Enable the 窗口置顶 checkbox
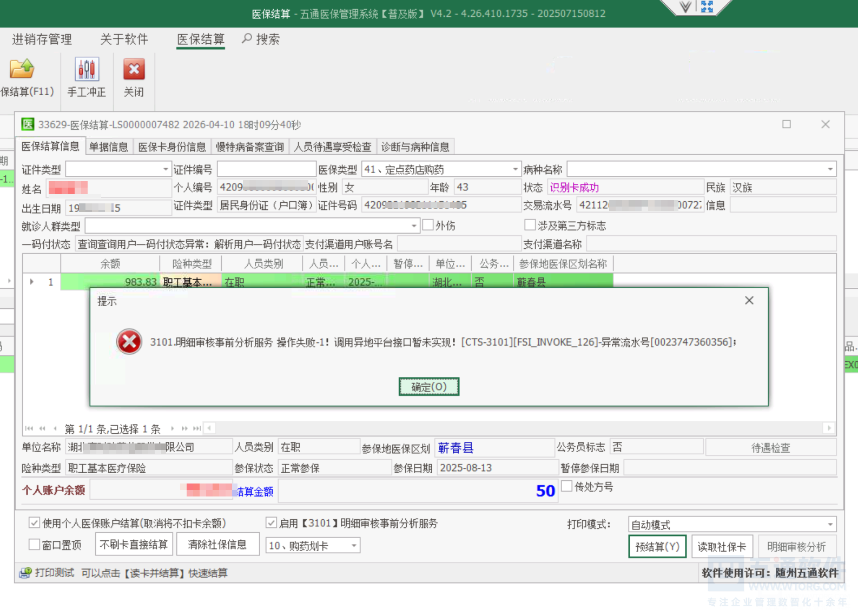This screenshot has height=616, width=858. (x=34, y=545)
